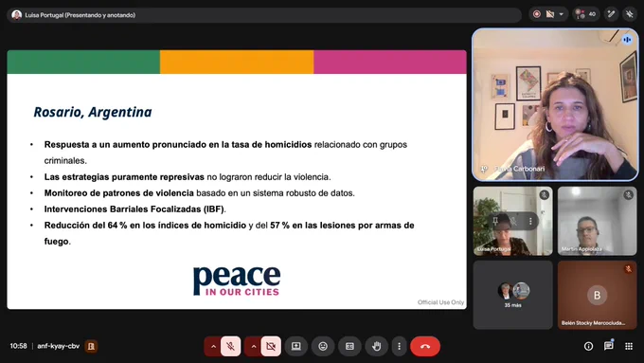Click the 'peace in our cities' logo
This screenshot has height=363, width=644.
pos(237,281)
